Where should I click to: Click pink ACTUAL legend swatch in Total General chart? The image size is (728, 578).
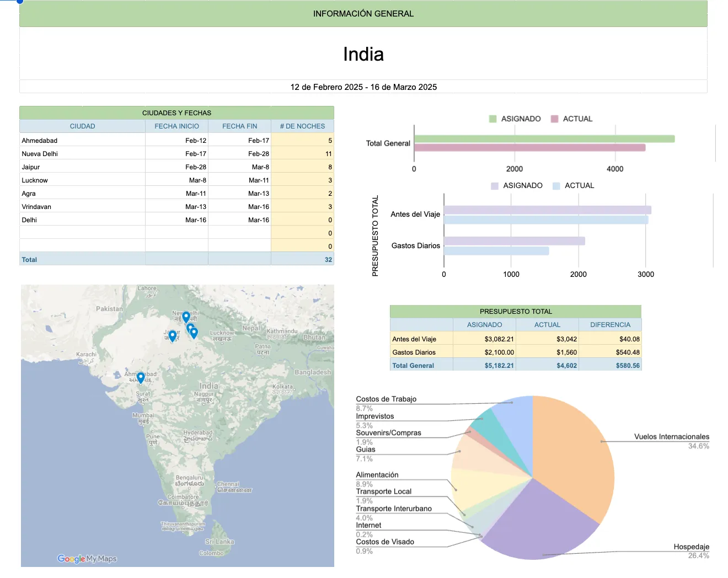pyautogui.click(x=555, y=119)
